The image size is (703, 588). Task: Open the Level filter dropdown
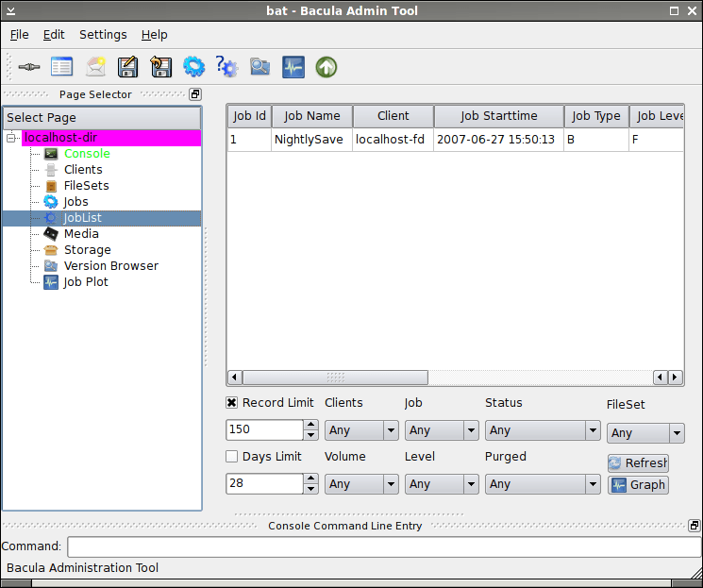click(442, 484)
